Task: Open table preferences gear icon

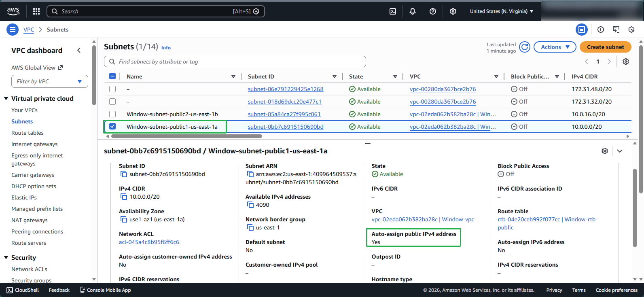Action: [626, 62]
